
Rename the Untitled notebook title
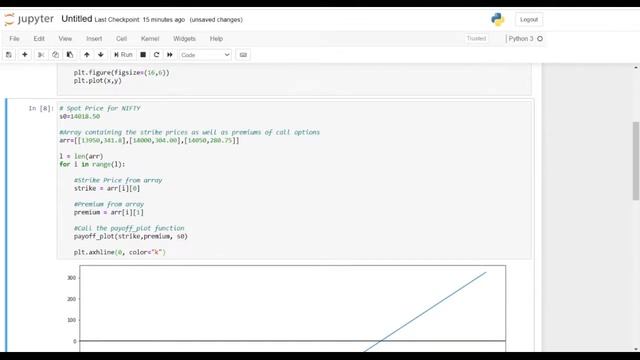(77, 19)
